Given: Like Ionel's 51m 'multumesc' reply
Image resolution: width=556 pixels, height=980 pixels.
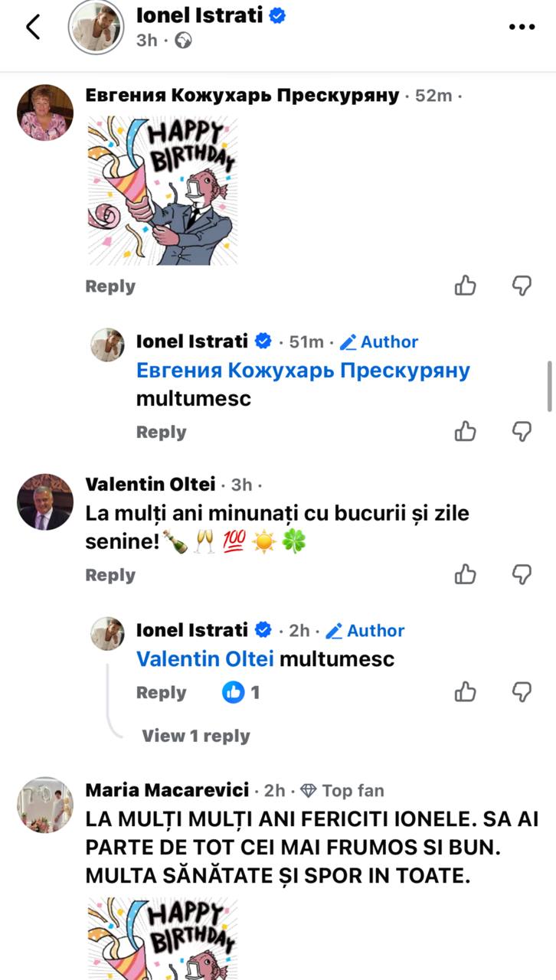Looking at the screenshot, I should [x=466, y=432].
